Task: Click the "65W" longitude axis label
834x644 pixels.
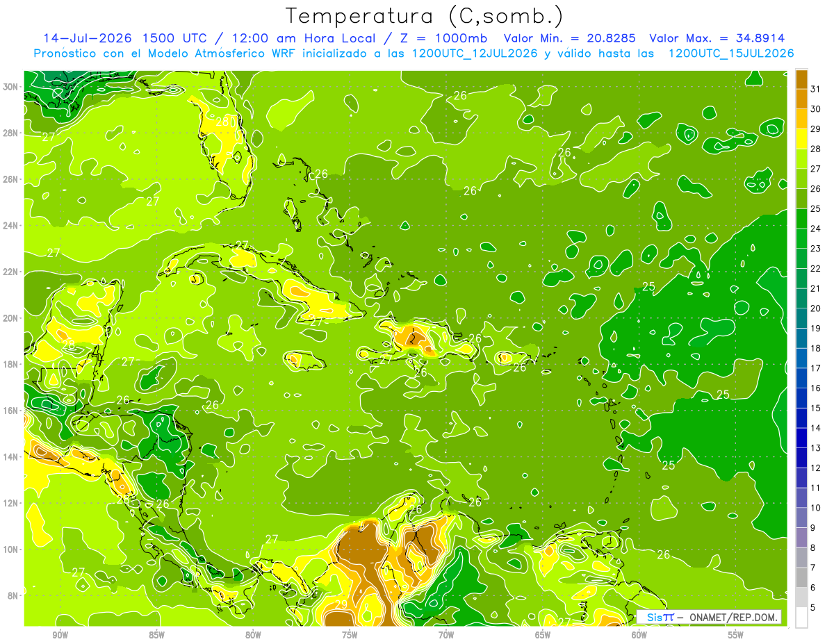Action: click(543, 635)
